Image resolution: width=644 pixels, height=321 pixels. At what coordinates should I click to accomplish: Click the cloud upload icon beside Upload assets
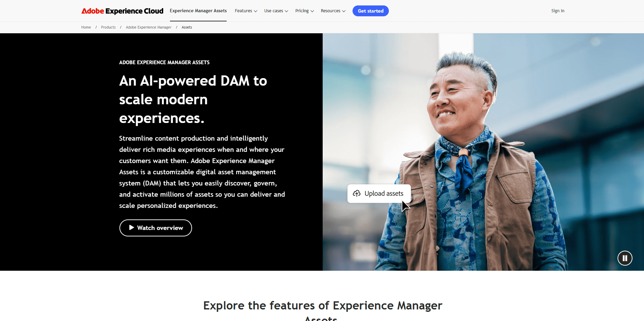357,194
